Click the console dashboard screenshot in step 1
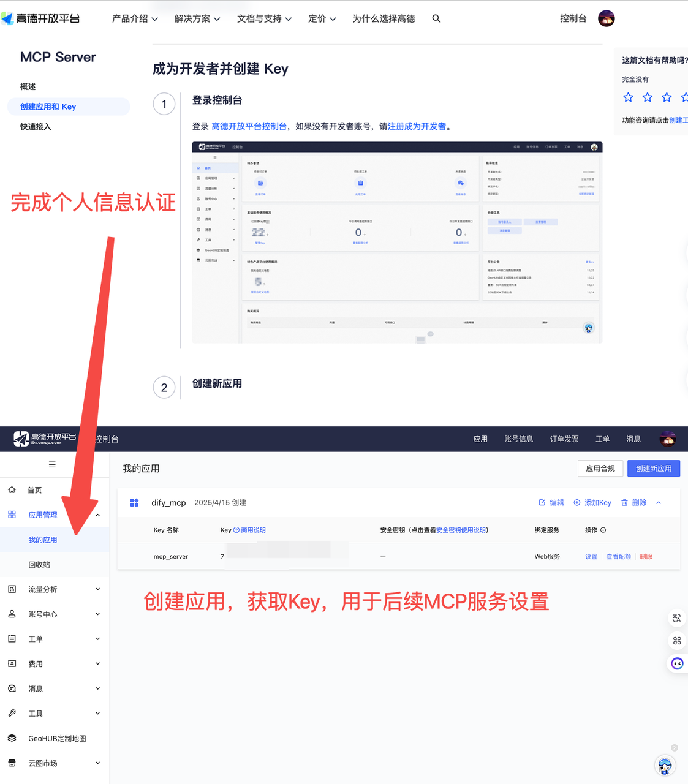The width and height of the screenshot is (688, 784). [x=397, y=242]
